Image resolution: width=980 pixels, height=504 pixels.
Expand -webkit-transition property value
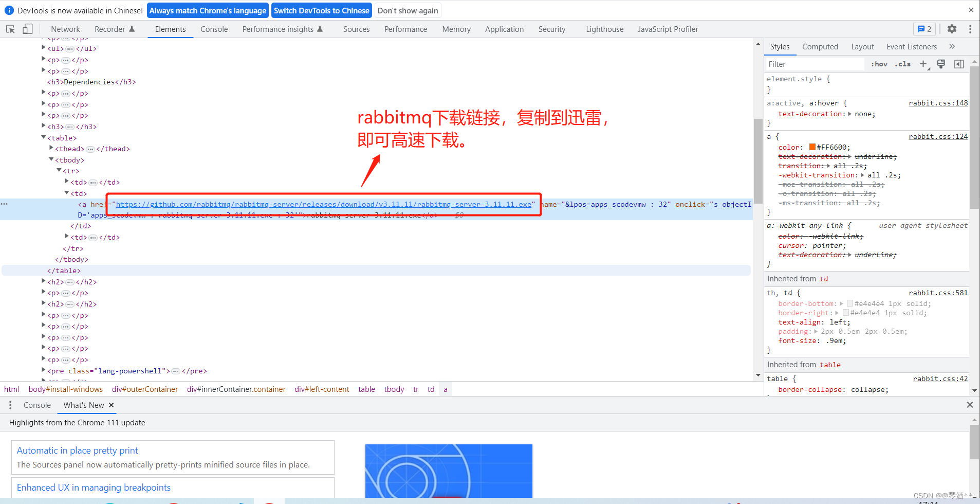[x=862, y=175]
